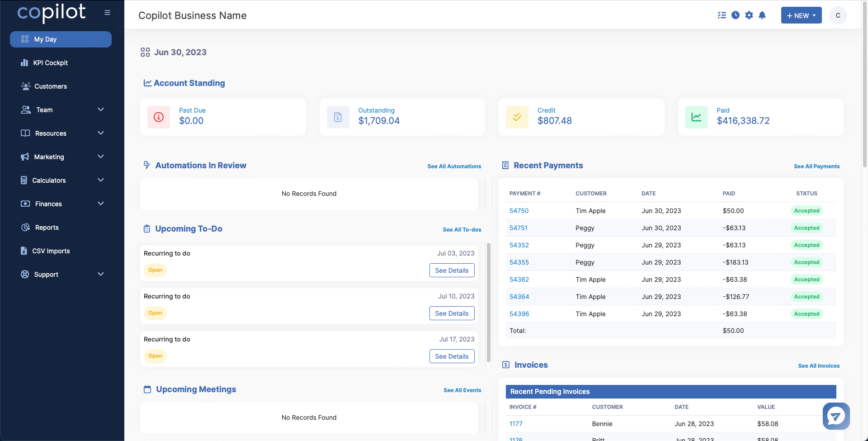Expand the Marketing menu chevron
The image size is (868, 441).
(101, 156)
